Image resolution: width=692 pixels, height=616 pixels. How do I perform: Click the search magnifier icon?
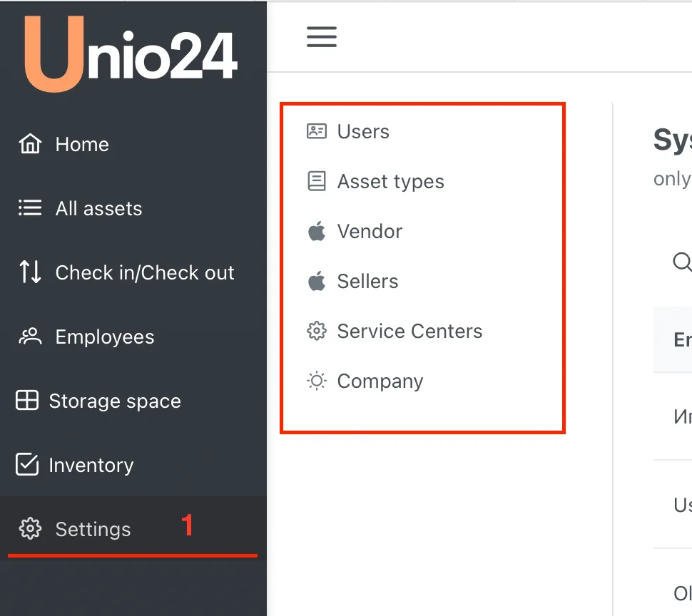click(681, 262)
